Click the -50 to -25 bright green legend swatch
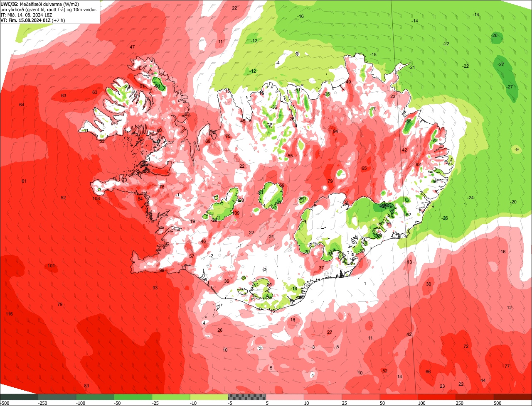Screen dimensions: 532x406 133,397
